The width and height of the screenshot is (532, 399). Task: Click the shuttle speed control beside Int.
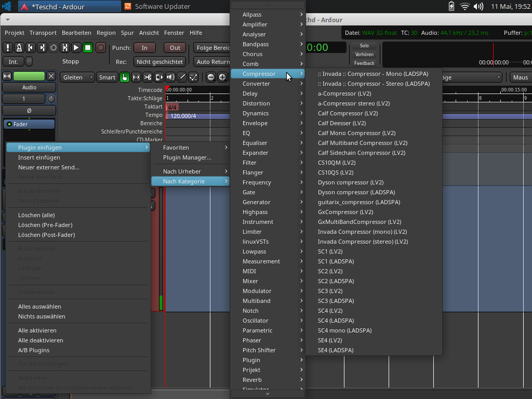pos(29,62)
